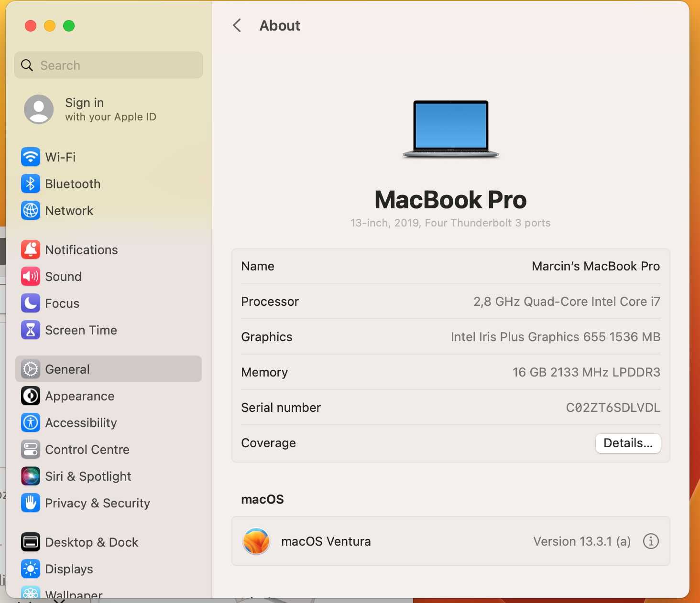Click the General gear icon
This screenshot has width=700, height=603.
click(x=31, y=369)
